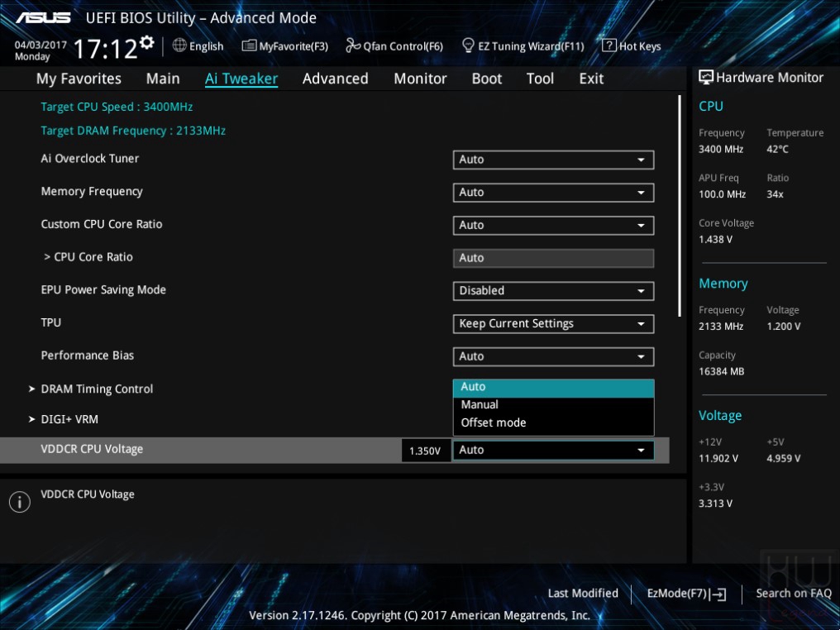The image size is (840, 630).
Task: Click the 16384 MB memory capacity value
Action: click(722, 371)
